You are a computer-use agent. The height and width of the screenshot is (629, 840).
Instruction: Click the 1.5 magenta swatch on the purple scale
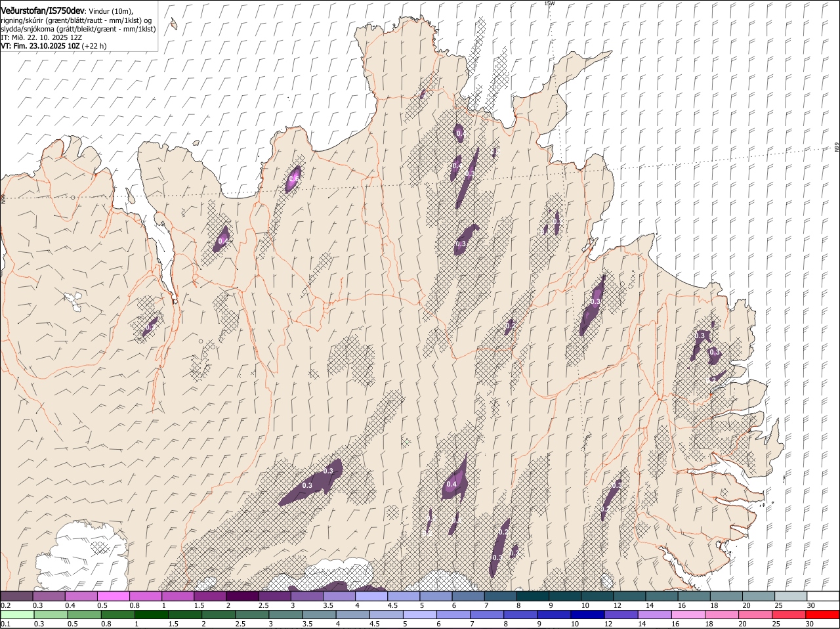point(209,596)
